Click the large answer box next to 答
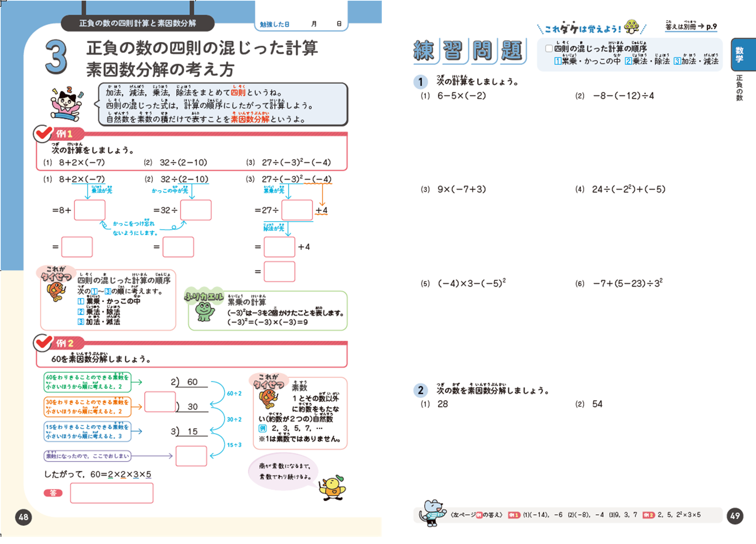 tap(112, 493)
